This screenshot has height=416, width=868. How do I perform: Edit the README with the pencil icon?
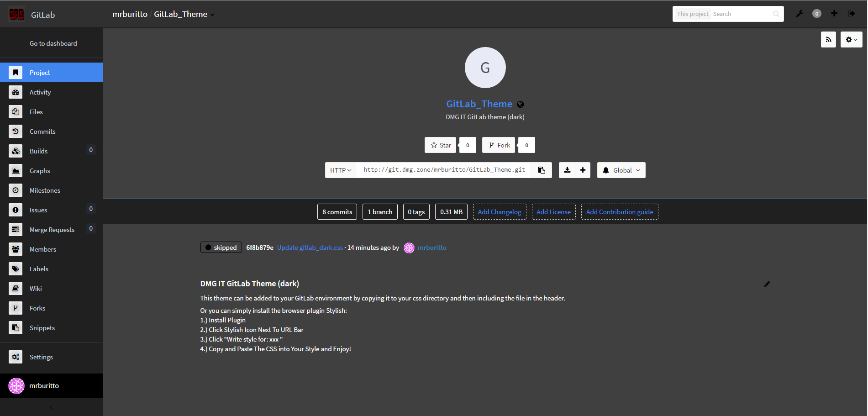[767, 284]
